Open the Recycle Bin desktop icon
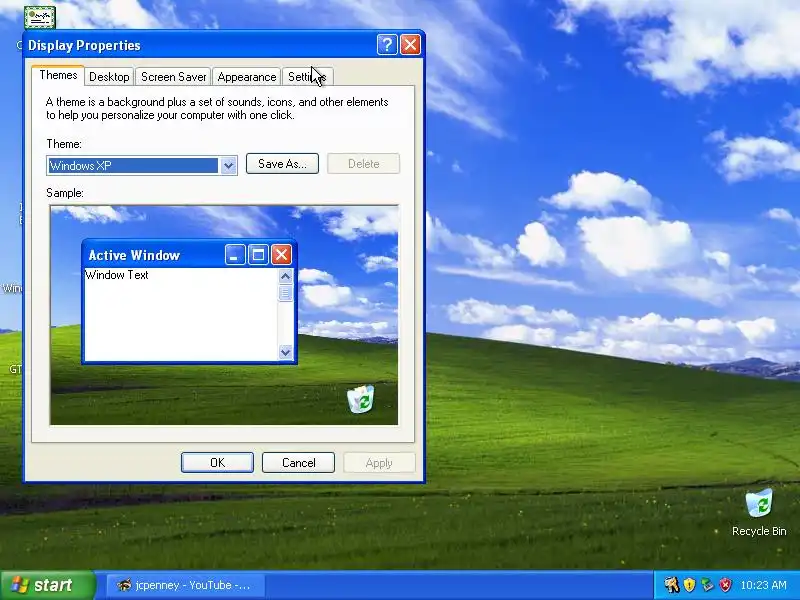Viewport: 800px width, 600px height. [759, 512]
